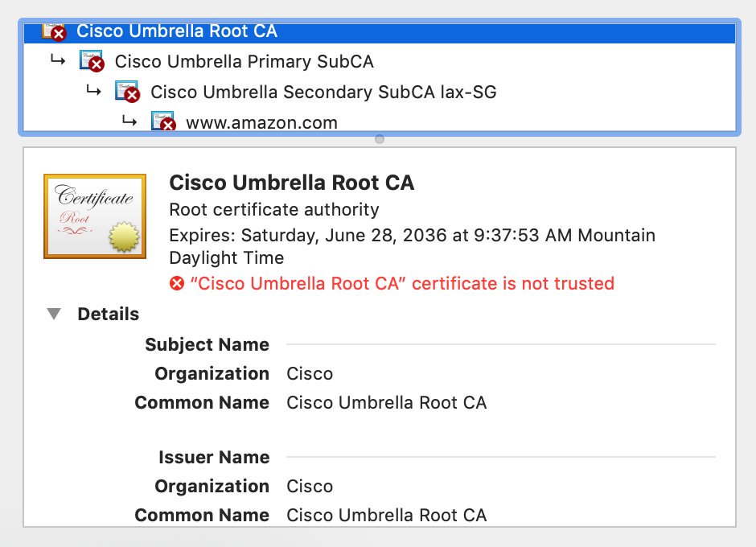Image resolution: width=756 pixels, height=547 pixels.
Task: Click the red not-trusted error icon
Action: 177,283
